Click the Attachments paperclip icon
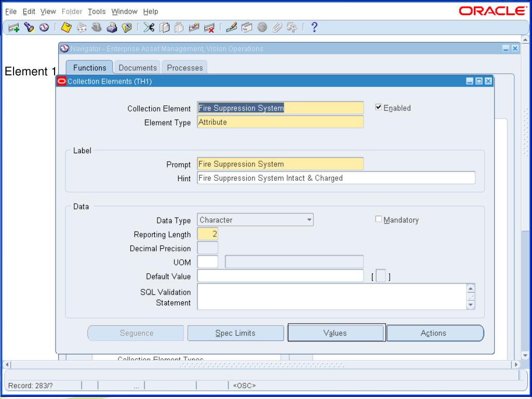The height and width of the screenshot is (399, 532). 277,28
